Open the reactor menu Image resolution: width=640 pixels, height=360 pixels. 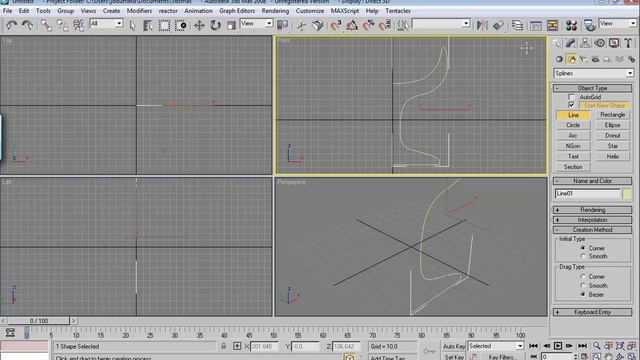tap(168, 11)
